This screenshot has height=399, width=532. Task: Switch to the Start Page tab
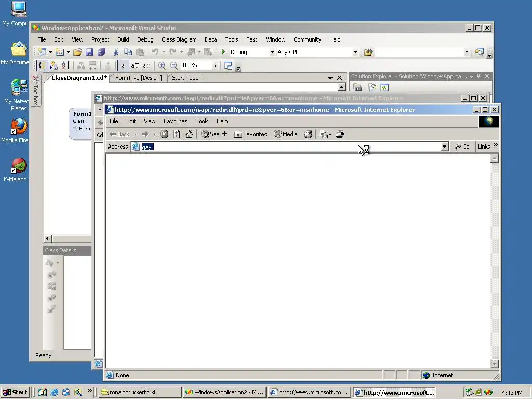pyautogui.click(x=185, y=78)
